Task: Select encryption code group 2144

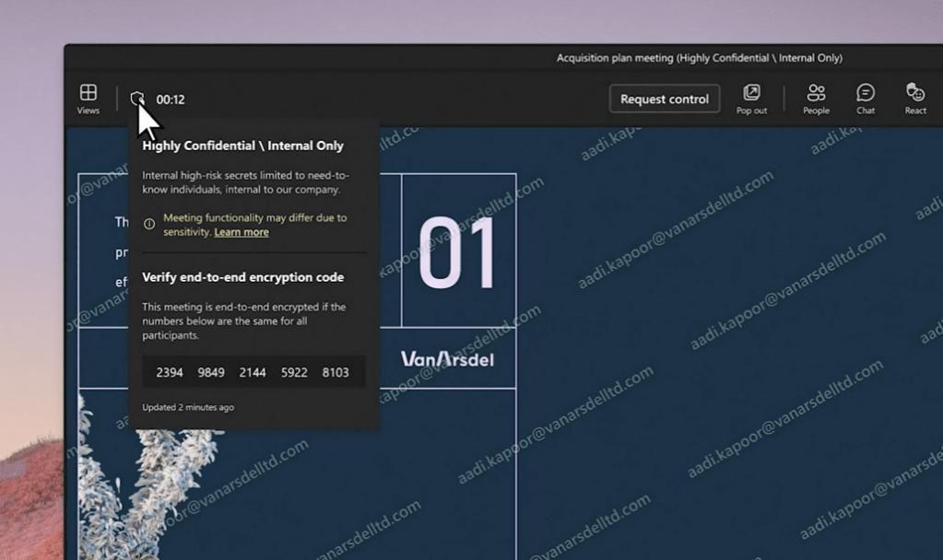Action: [x=253, y=372]
